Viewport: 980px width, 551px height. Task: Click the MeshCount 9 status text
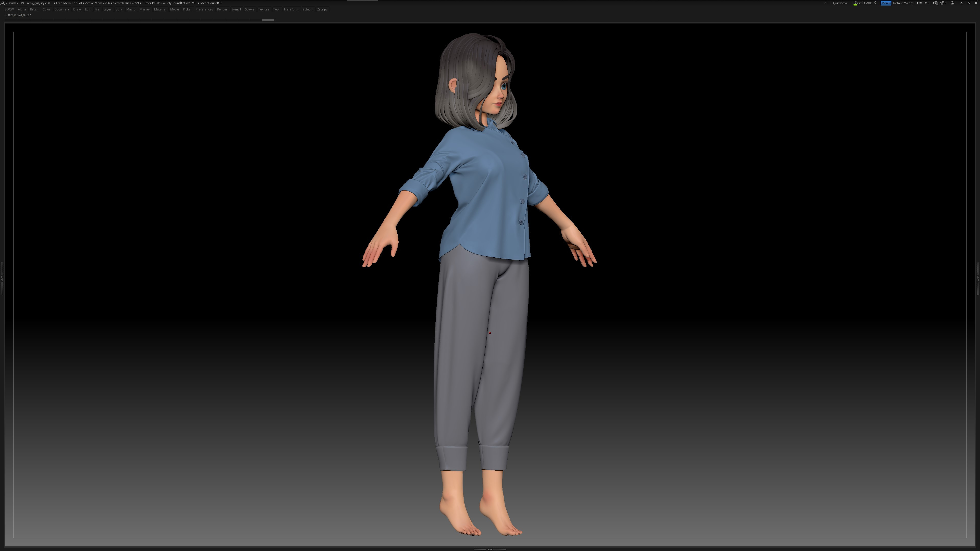pyautogui.click(x=211, y=3)
